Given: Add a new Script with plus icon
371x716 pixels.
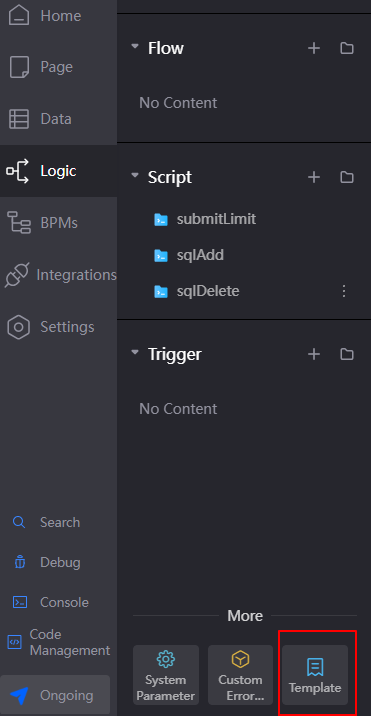Looking at the screenshot, I should pyautogui.click(x=314, y=177).
